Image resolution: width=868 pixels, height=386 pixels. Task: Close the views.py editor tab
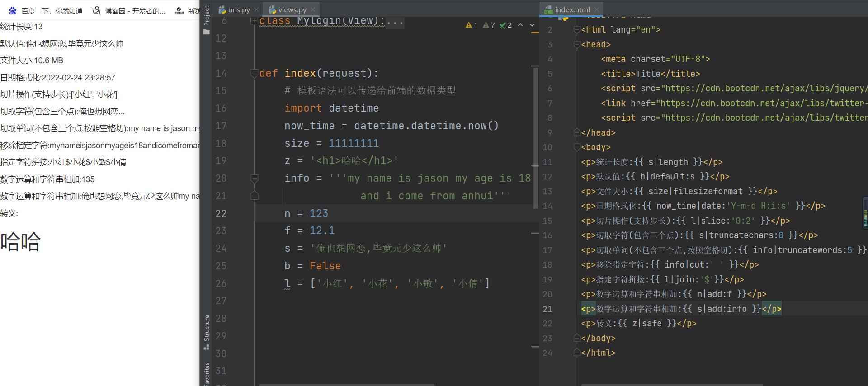point(313,9)
